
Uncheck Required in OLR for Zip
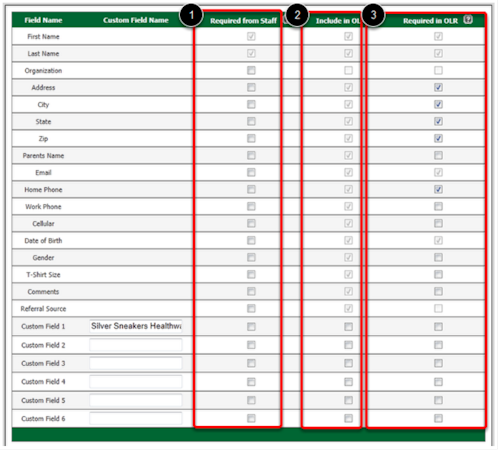click(x=438, y=138)
